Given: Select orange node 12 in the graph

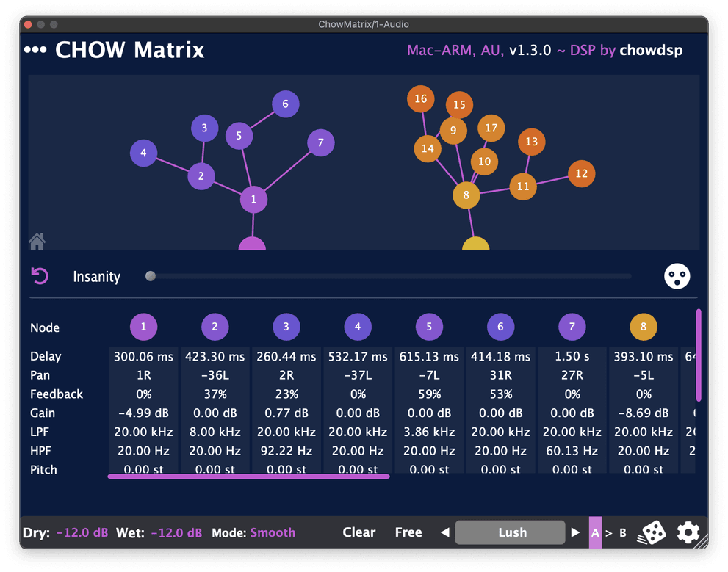Looking at the screenshot, I should pos(581,174).
